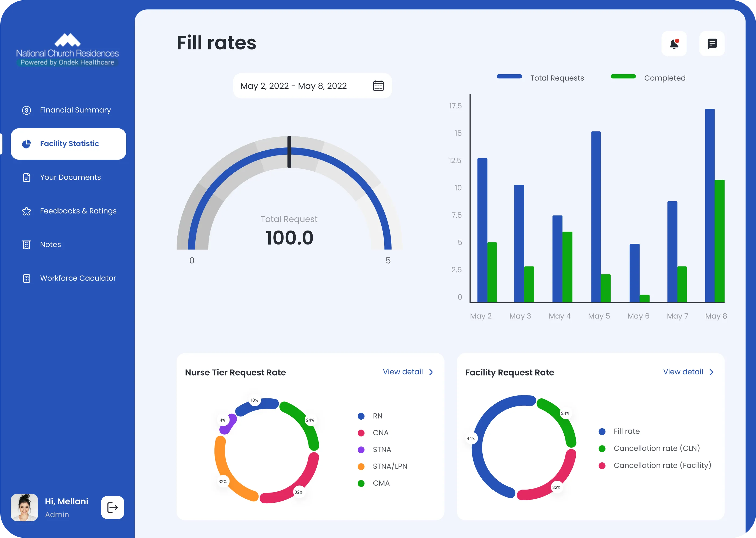
Task: Click the National Church Residences logo
Action: click(67, 49)
